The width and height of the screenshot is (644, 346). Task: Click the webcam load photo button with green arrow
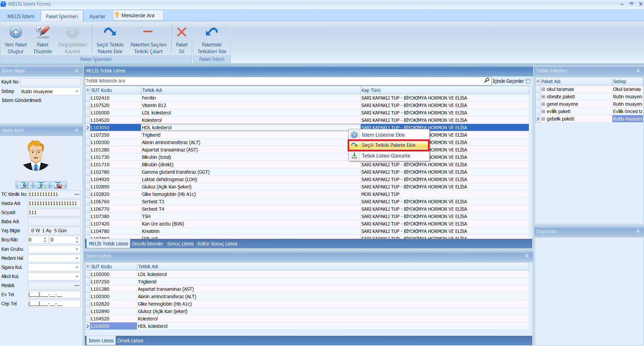pyautogui.click(x=41, y=185)
